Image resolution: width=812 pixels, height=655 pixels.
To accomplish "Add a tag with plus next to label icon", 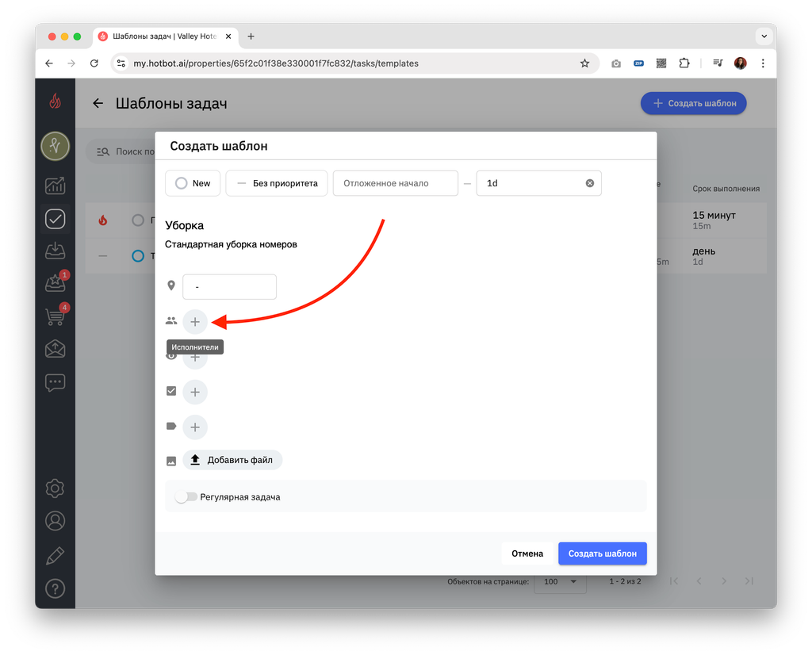I will click(x=195, y=427).
